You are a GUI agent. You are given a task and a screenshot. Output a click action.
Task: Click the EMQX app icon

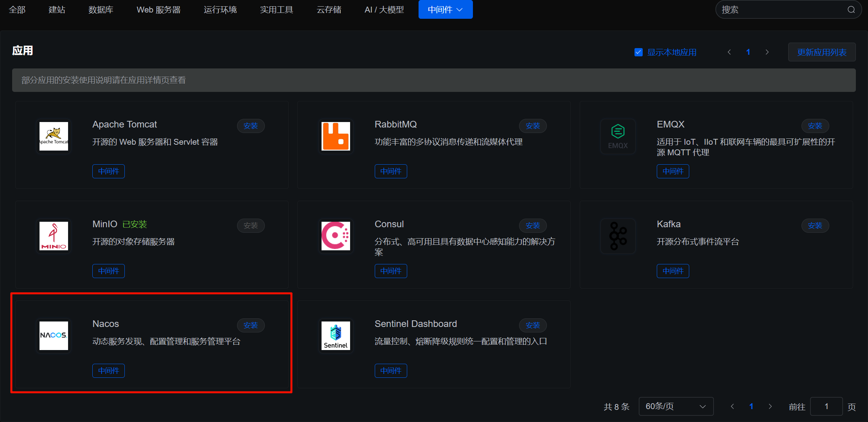pos(618,136)
